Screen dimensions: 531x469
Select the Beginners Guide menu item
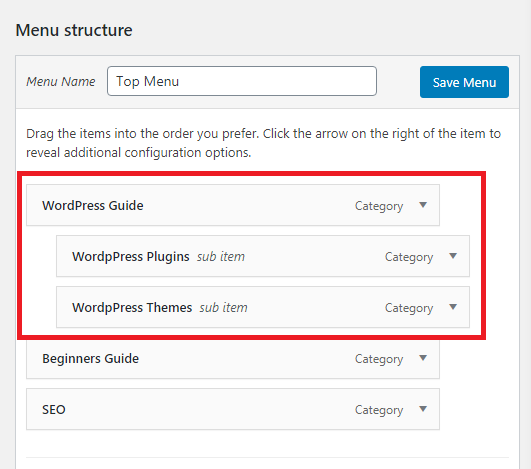point(233,358)
